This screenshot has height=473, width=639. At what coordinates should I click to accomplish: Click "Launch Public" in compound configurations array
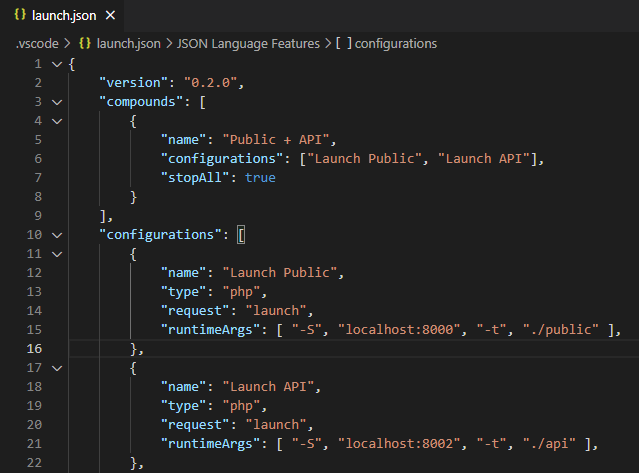click(364, 159)
